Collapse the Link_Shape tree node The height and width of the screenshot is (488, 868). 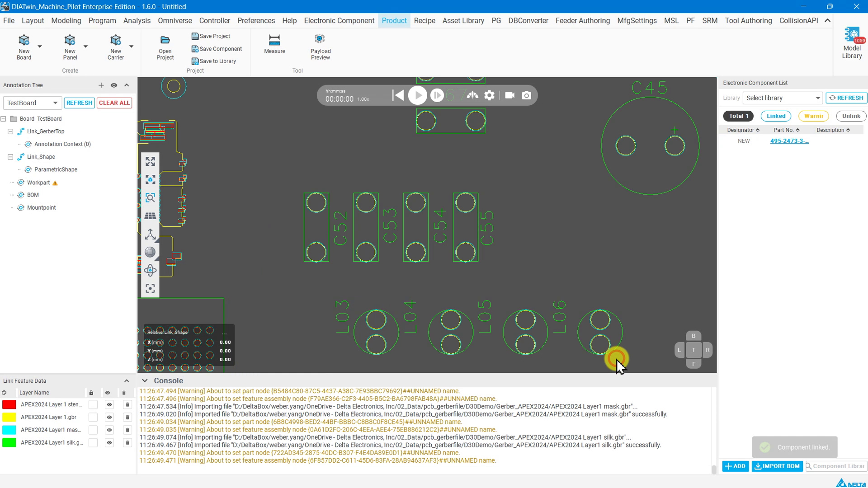click(x=10, y=157)
